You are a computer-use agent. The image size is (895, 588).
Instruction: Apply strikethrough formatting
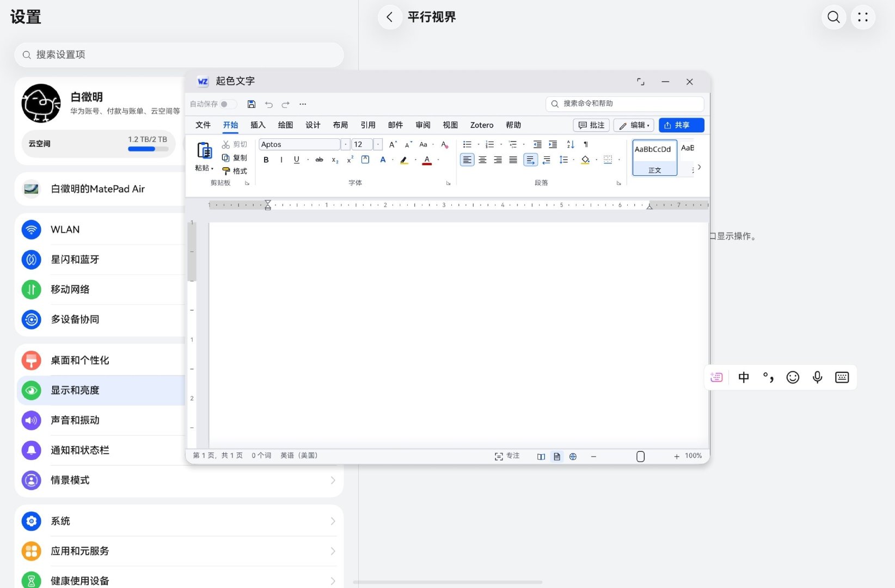point(320,160)
